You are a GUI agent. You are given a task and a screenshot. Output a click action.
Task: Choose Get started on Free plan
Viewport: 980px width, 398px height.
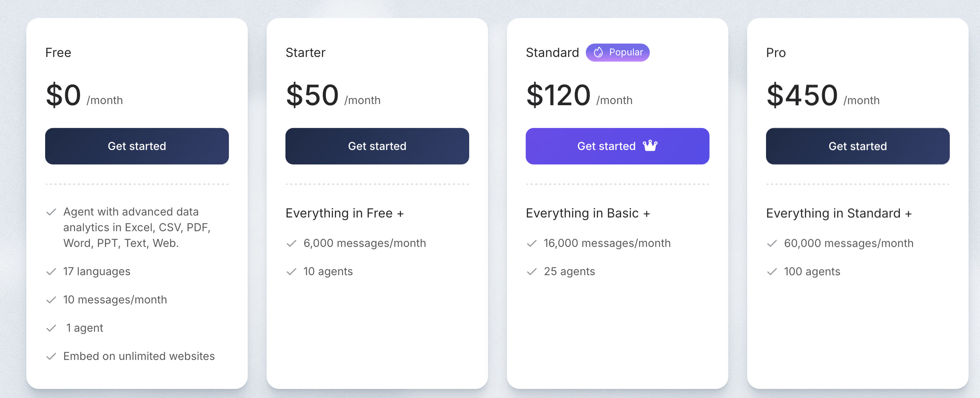[x=137, y=146]
